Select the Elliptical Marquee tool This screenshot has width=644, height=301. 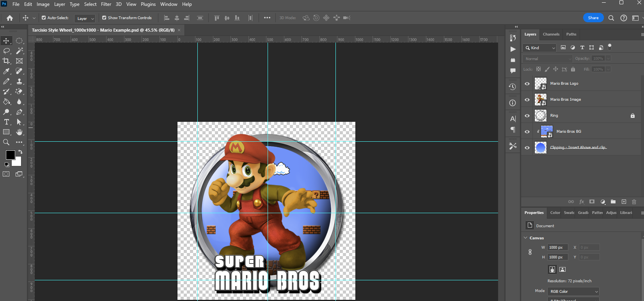click(x=19, y=41)
